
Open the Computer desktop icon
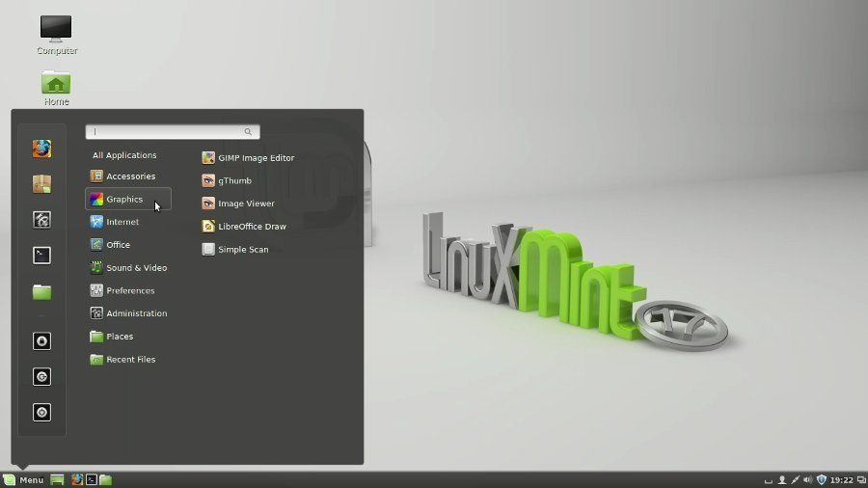tap(57, 35)
